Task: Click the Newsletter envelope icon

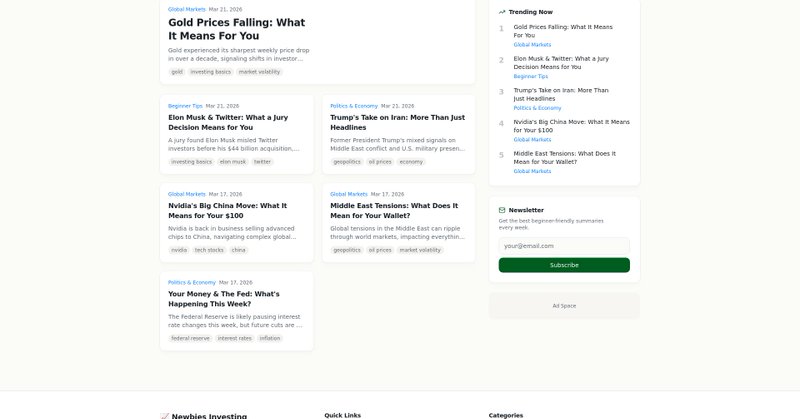Action: point(502,210)
